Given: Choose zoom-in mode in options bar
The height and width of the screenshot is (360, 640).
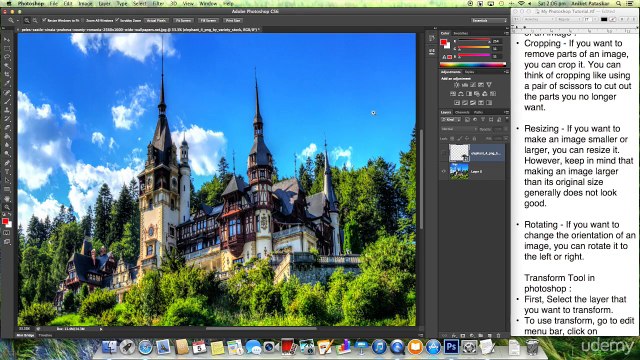Looking at the screenshot, I should 27,20.
